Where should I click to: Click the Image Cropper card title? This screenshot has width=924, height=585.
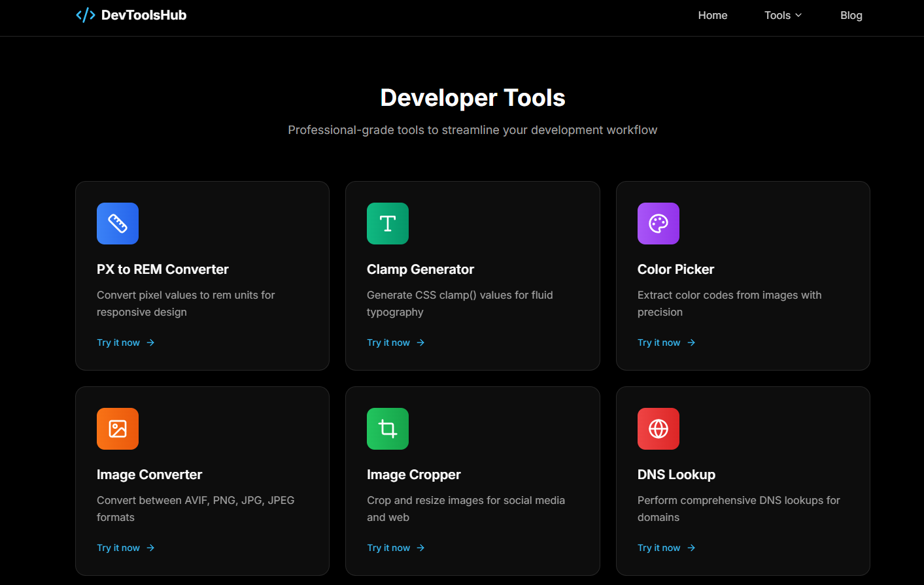[x=414, y=475]
